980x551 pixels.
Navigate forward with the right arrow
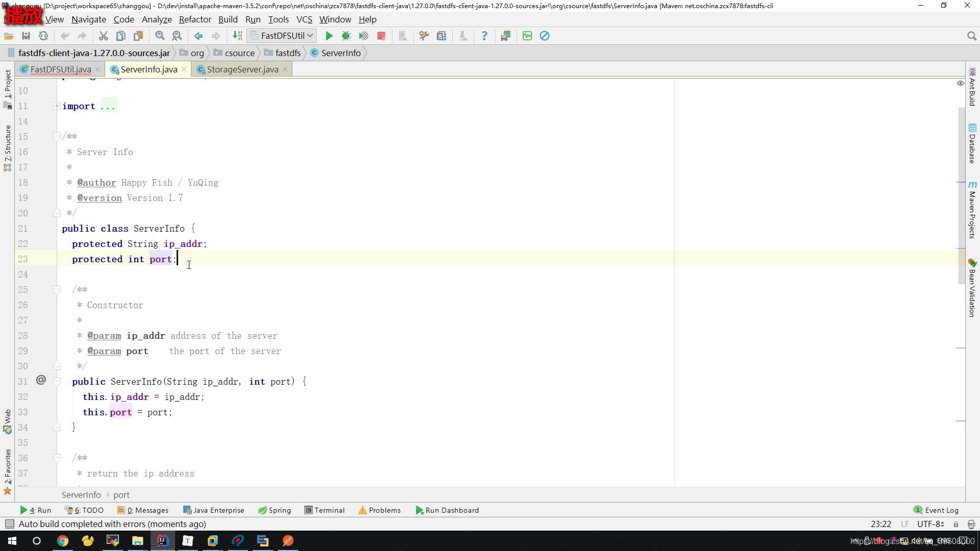(216, 36)
